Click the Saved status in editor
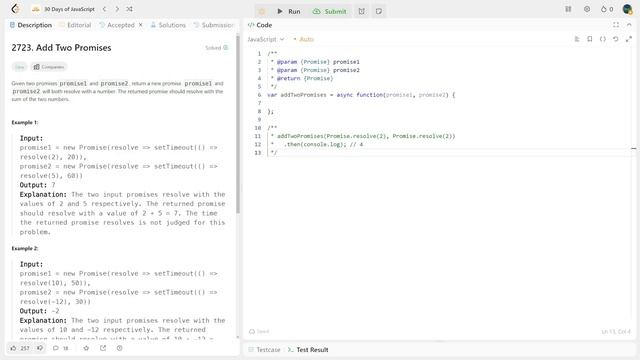Viewport: 640px width, 360px height. (x=259, y=331)
